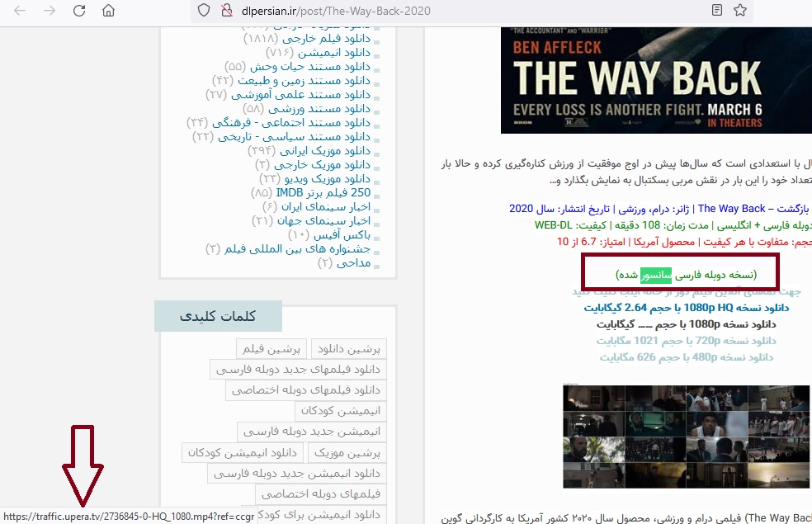The width and height of the screenshot is (812, 524).
Task: Reload the page with refresh icon
Action: 78,11
